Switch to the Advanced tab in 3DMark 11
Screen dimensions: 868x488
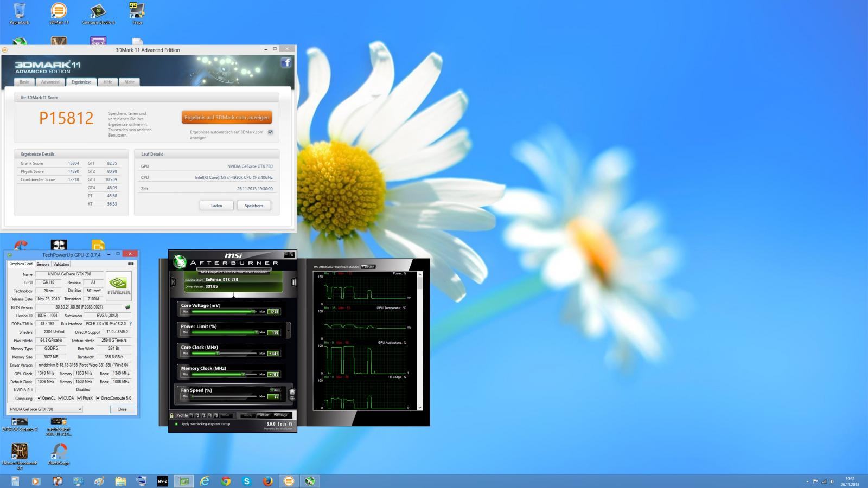[50, 82]
